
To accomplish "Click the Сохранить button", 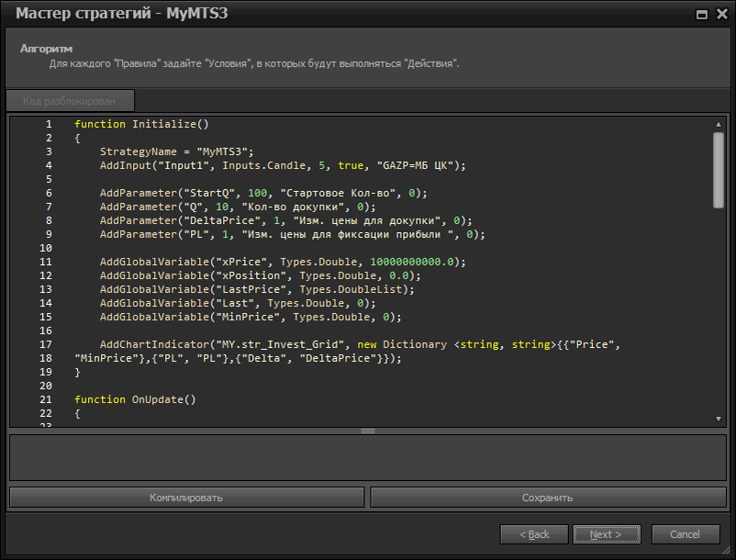I will click(548, 498).
